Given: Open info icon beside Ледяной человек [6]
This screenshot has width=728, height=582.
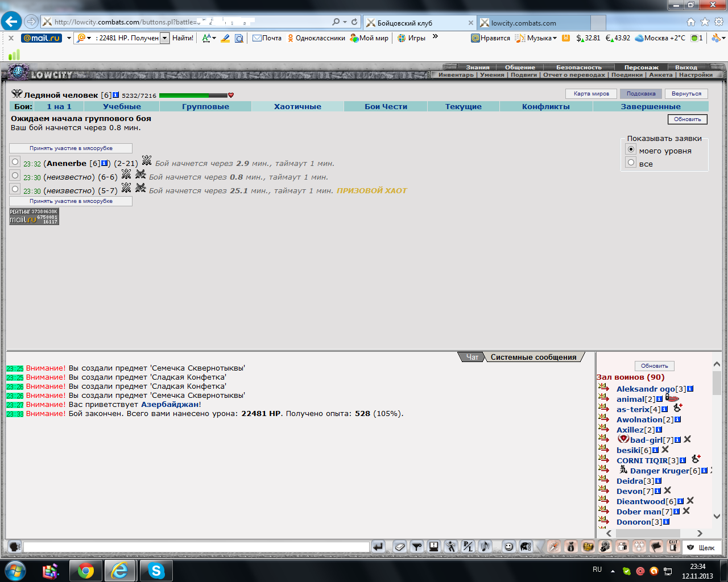Looking at the screenshot, I should click(116, 95).
